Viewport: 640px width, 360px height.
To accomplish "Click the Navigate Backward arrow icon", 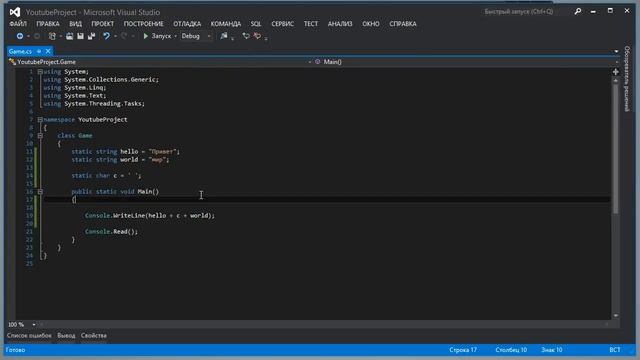I will (20, 36).
